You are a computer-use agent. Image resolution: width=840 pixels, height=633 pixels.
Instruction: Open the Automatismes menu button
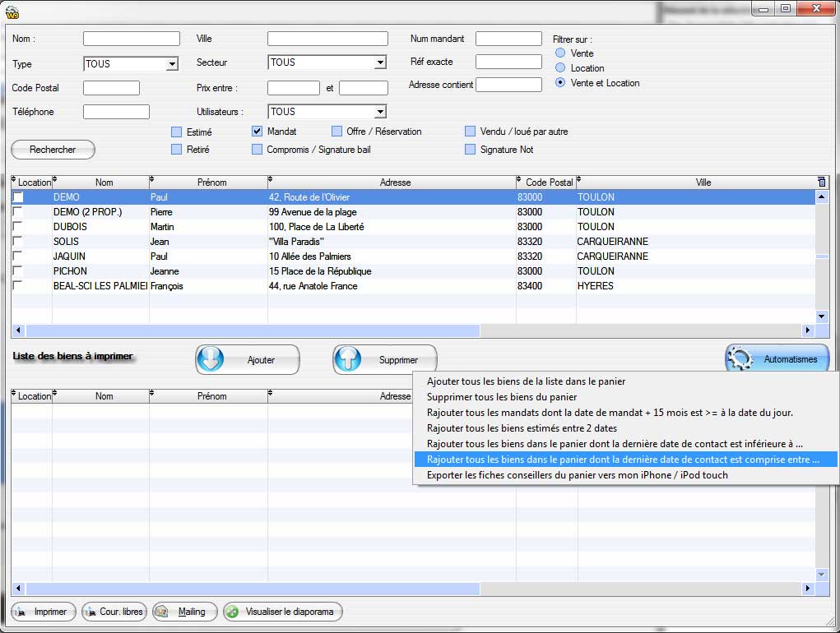pos(777,358)
